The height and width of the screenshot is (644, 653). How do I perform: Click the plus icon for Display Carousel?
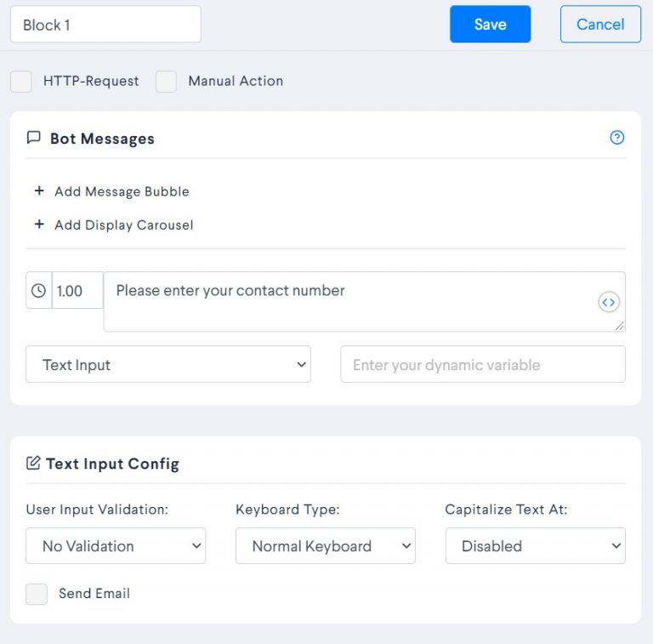[x=39, y=224]
